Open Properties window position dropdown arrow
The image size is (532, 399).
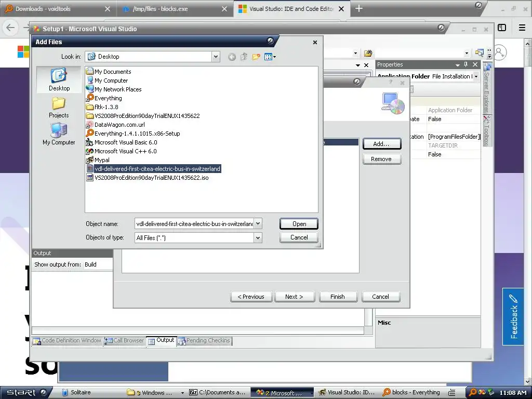[457, 64]
